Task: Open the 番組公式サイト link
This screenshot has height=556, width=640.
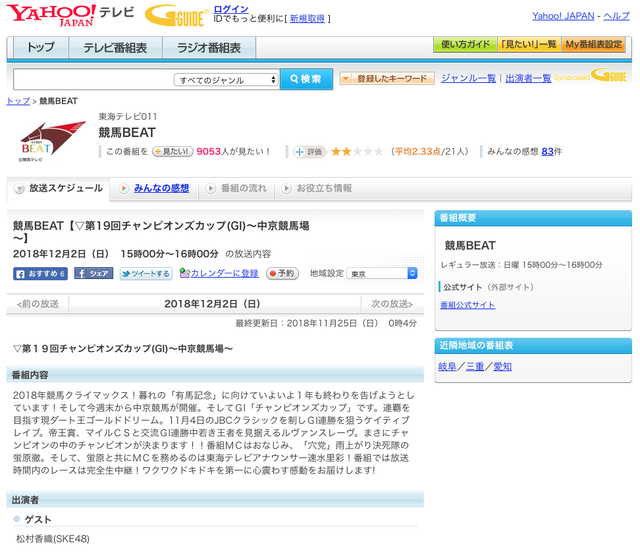Action: click(x=468, y=305)
